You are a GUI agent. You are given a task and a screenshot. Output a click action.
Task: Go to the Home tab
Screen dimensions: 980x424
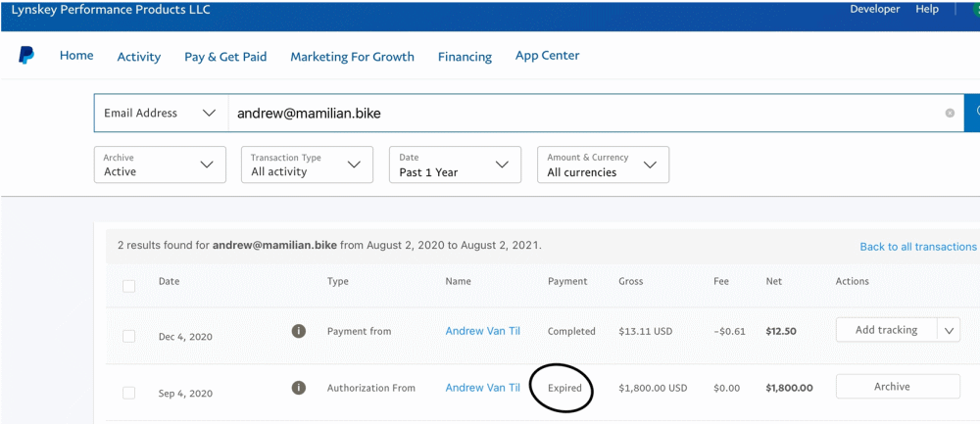(76, 56)
